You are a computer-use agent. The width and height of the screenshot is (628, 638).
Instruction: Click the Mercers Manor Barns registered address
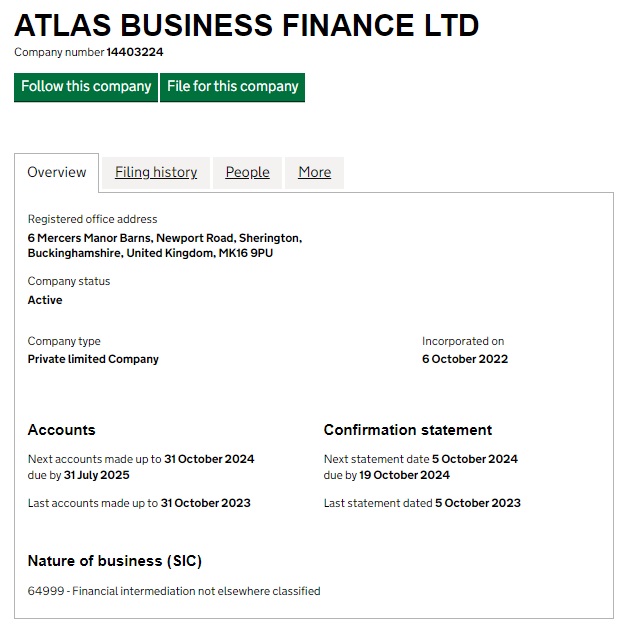click(164, 246)
